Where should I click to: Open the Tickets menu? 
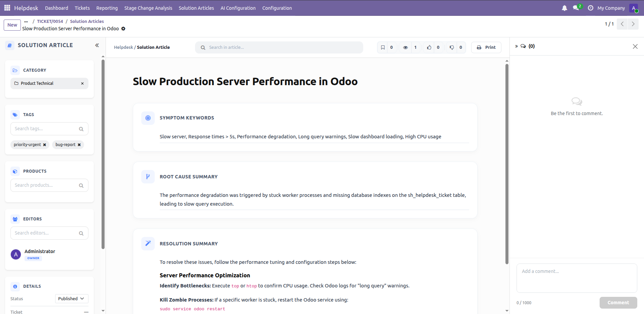(x=82, y=8)
